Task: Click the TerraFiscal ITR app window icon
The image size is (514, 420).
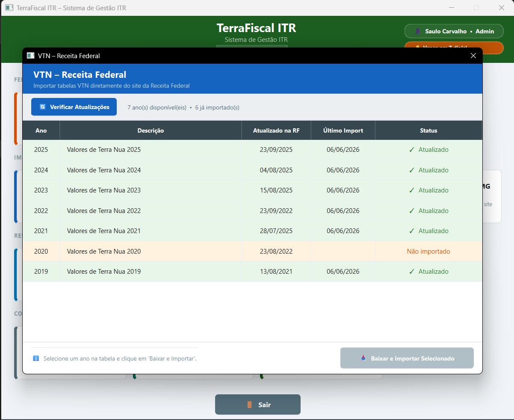Action: point(9,8)
